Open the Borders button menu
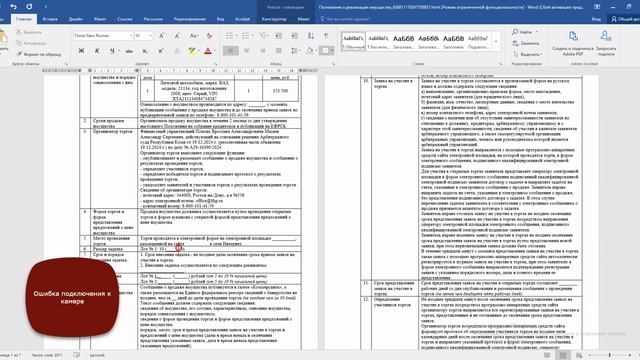The image size is (640, 360). tap(327, 51)
